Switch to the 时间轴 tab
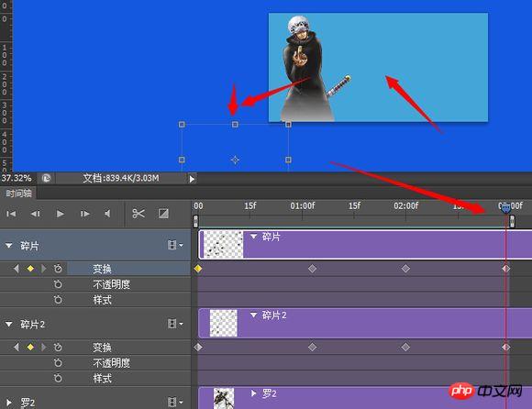Image resolution: width=532 pixels, height=409 pixels. (18, 193)
